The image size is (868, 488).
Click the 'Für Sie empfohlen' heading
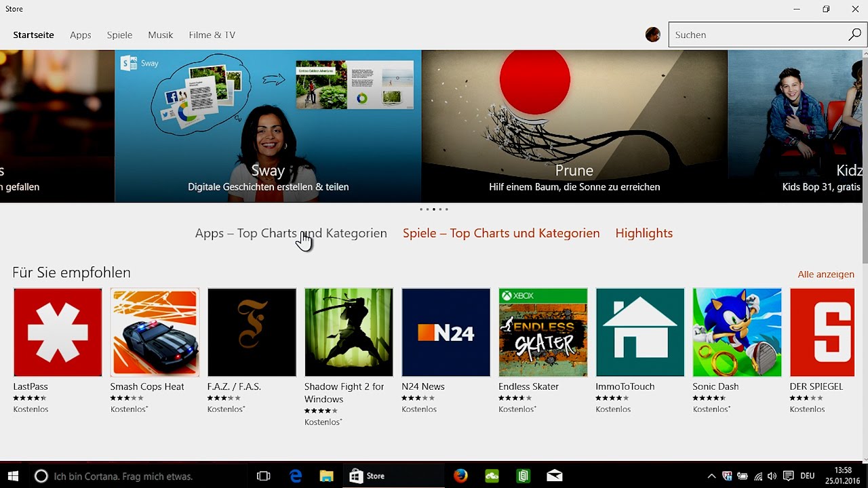(71, 272)
